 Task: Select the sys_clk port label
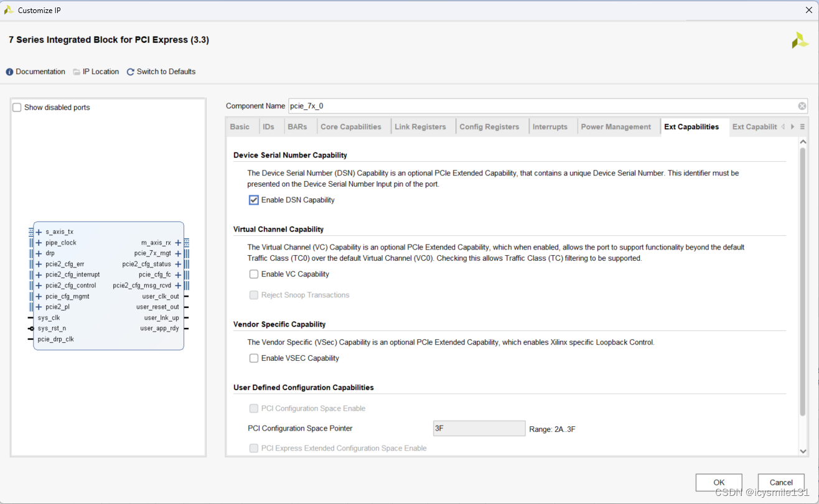[x=49, y=318]
